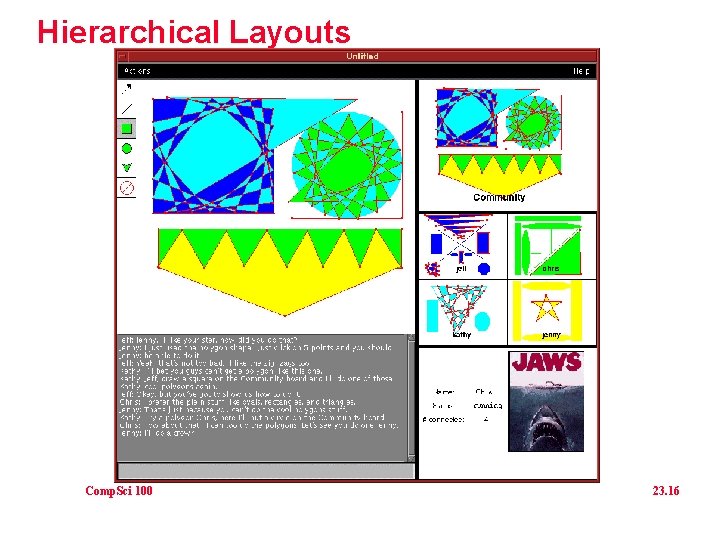Viewport: 720px width, 540px height.
Task: Click the 'Community' label text
Action: tap(499, 197)
